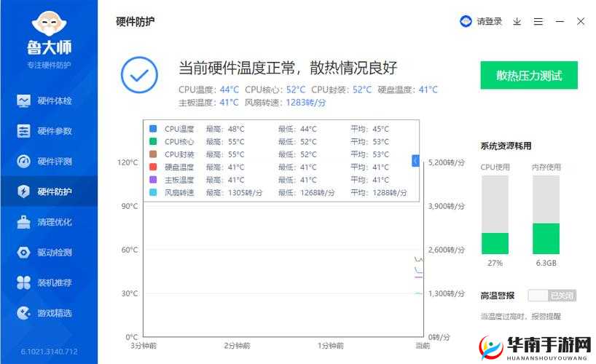Open 硬件评测 in the sidebar
The height and width of the screenshot is (364, 596).
[x=49, y=162]
